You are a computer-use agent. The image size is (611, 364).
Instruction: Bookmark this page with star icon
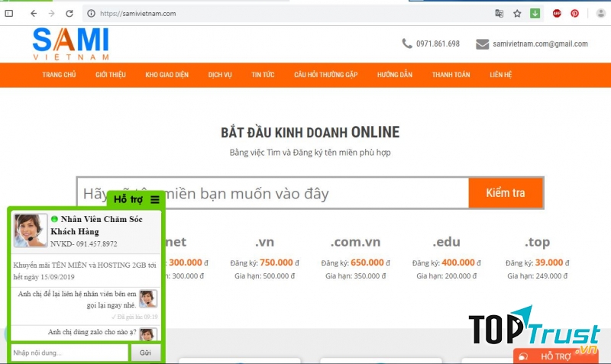tap(517, 14)
